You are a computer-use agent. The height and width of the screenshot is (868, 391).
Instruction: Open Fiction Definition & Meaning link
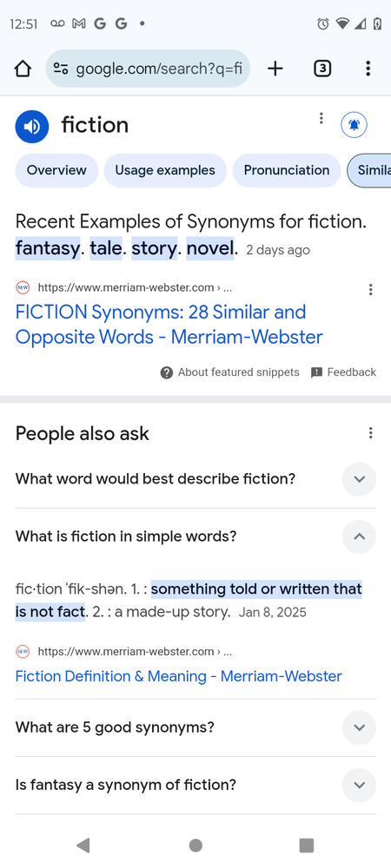click(178, 676)
